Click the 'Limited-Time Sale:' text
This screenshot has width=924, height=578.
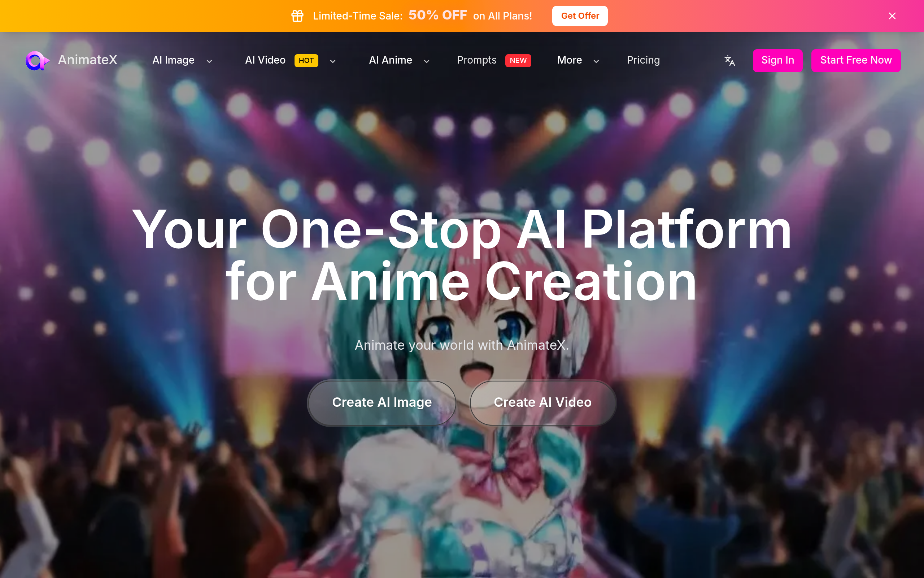click(358, 16)
